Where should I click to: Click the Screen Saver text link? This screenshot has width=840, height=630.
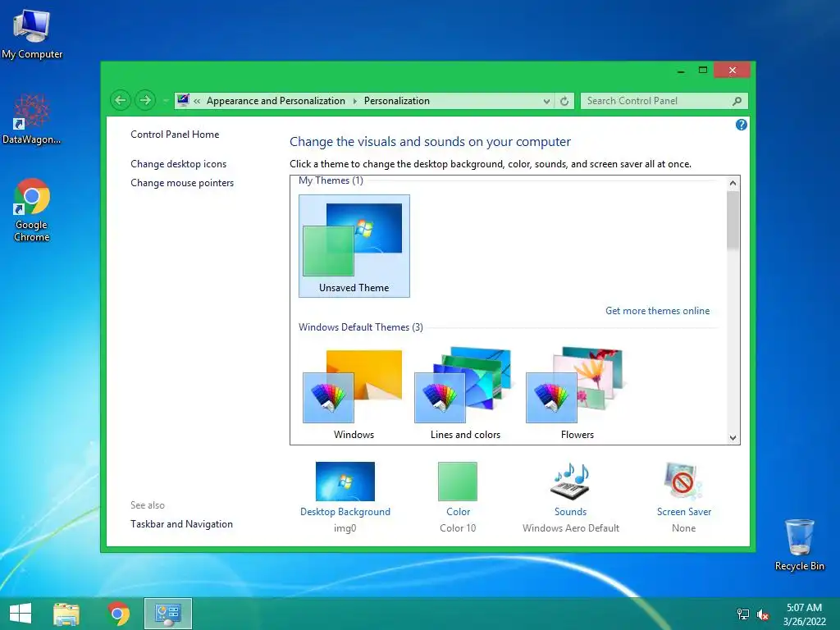pos(684,512)
